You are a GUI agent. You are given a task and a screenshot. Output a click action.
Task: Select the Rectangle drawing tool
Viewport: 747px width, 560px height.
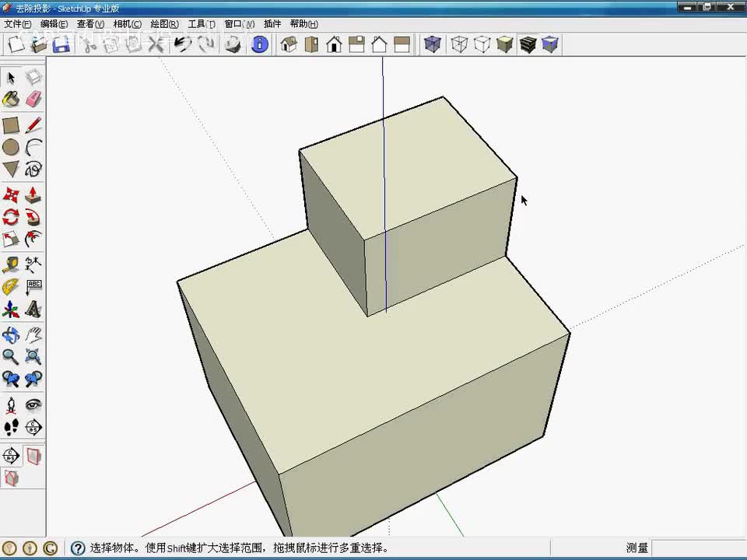(x=11, y=126)
